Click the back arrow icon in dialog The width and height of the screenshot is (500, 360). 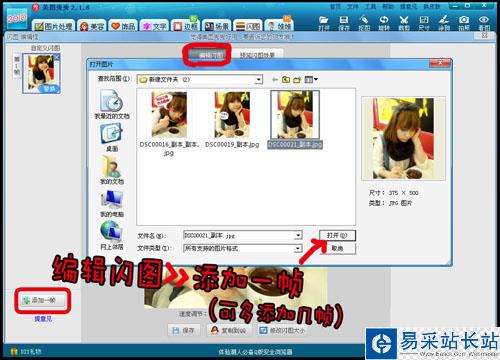[275, 80]
